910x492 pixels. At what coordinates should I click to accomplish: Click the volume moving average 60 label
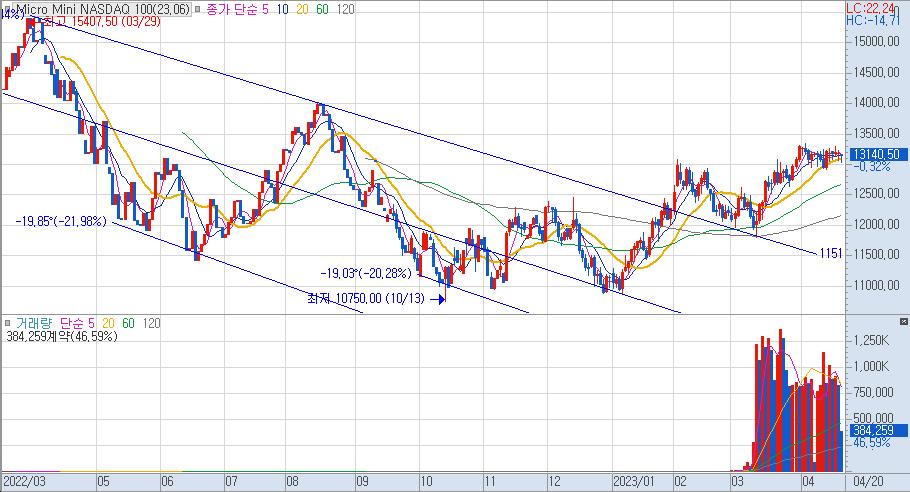(x=128, y=323)
